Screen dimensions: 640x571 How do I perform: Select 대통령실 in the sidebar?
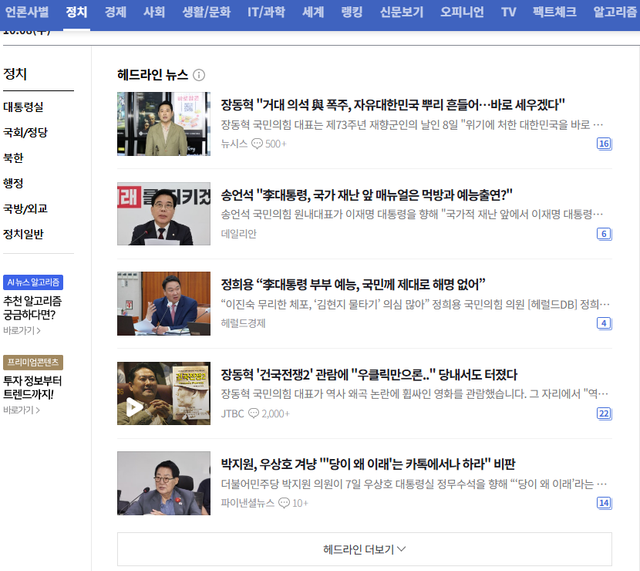click(23, 107)
